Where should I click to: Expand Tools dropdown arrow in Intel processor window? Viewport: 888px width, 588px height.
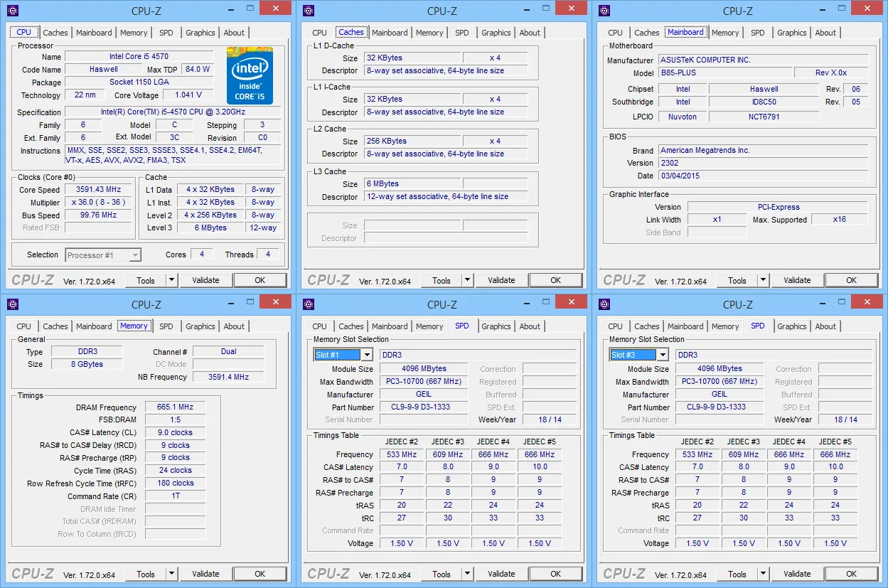coord(171,280)
